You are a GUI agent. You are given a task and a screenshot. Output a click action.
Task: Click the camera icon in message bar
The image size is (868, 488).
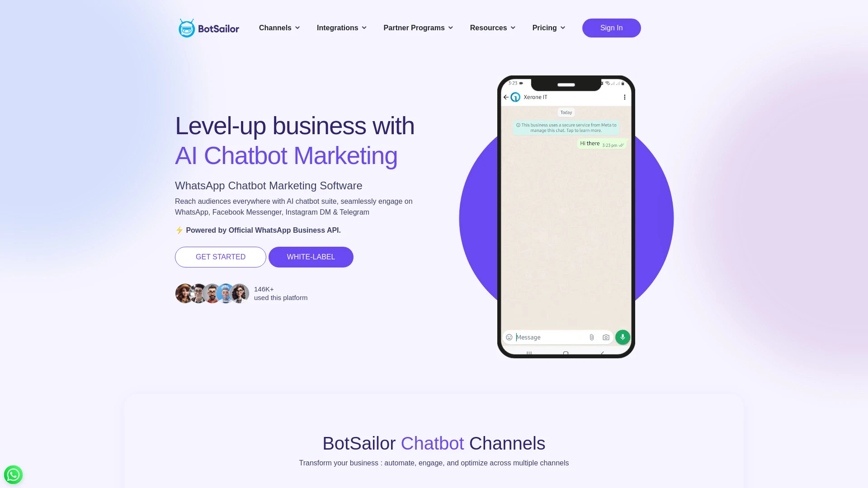tap(606, 337)
